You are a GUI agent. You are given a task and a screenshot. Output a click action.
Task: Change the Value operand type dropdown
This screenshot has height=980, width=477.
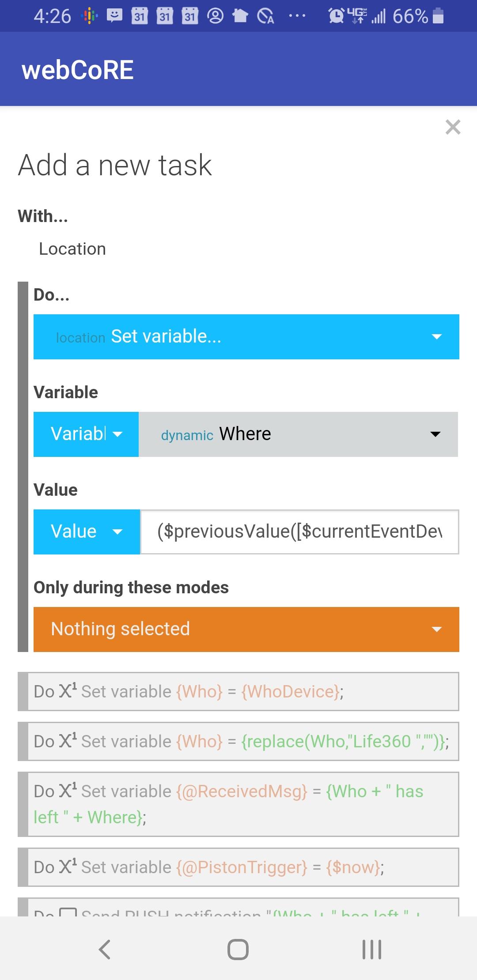click(87, 532)
